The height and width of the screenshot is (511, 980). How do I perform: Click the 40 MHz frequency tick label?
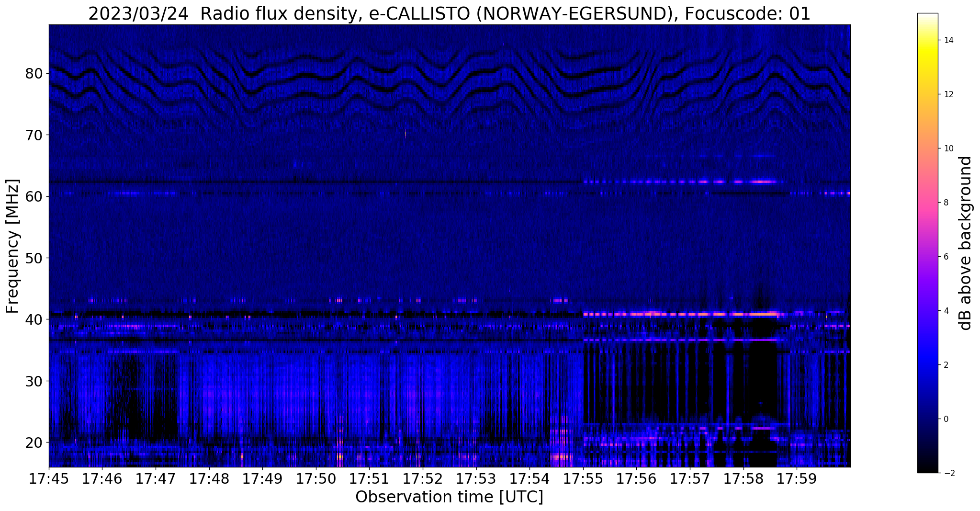pyautogui.click(x=34, y=319)
